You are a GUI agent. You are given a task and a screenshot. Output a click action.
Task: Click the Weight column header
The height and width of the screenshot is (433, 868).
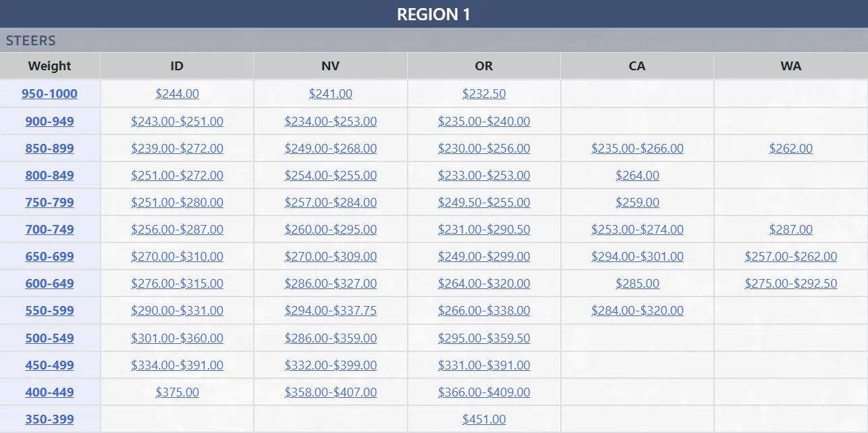[x=49, y=66]
